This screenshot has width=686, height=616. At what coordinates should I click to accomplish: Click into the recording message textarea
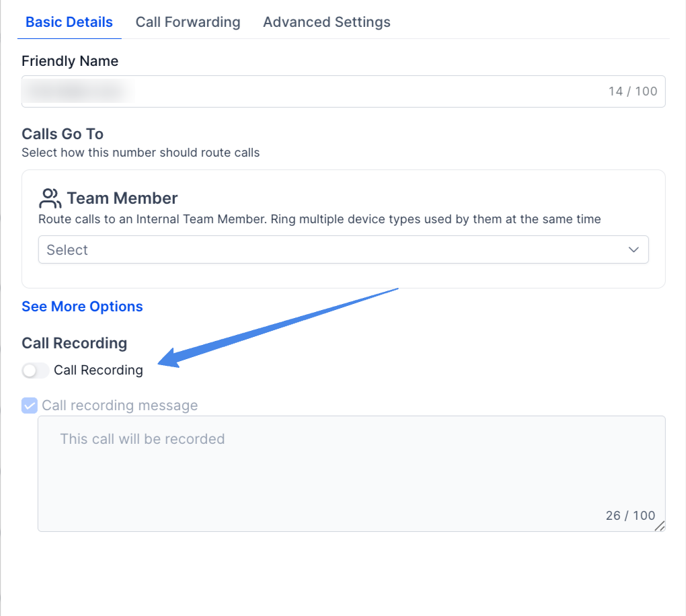pos(351,474)
